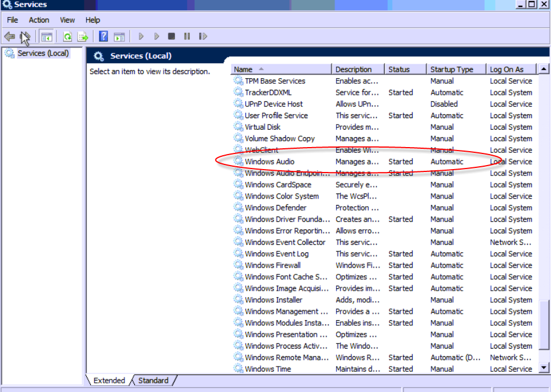
Task: Select the Windows Event Collector service
Action: coord(384,242)
